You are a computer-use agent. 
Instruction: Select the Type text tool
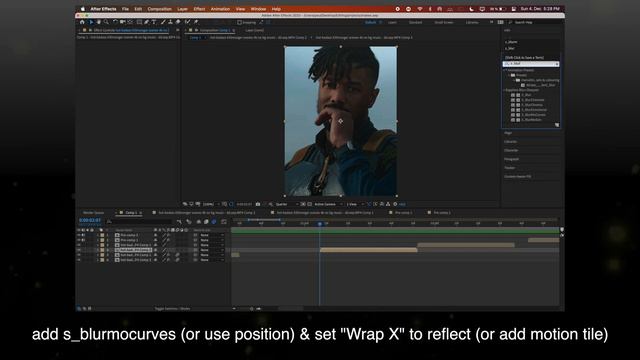click(154, 22)
